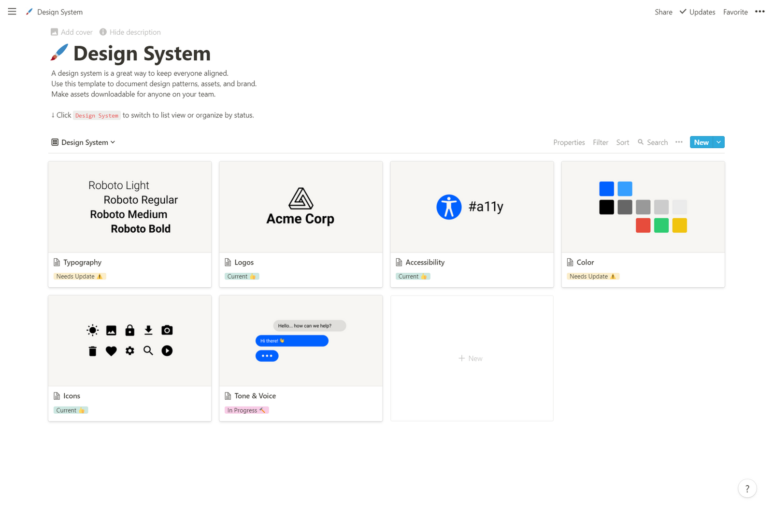The image size is (773, 532).
Task: Click the yellow color swatch
Action: [x=680, y=225]
